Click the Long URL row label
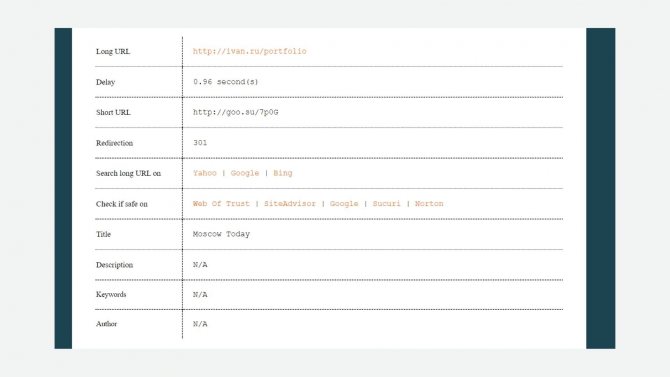Screen dimensions: 670x377 [113, 51]
